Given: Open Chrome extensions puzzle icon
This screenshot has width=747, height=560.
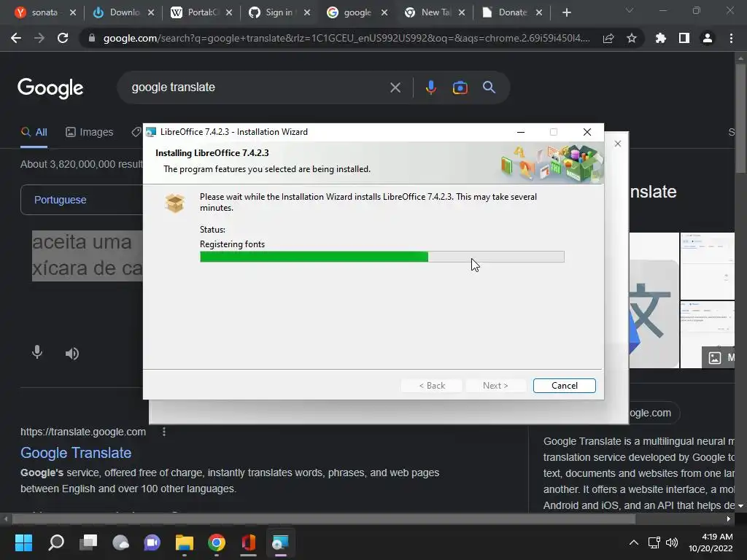Looking at the screenshot, I should coord(661,38).
